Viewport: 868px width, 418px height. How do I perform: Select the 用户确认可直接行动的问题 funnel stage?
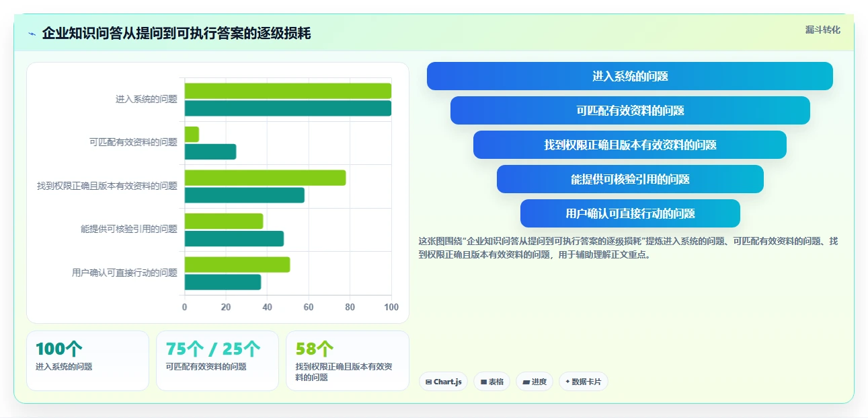pyautogui.click(x=630, y=213)
